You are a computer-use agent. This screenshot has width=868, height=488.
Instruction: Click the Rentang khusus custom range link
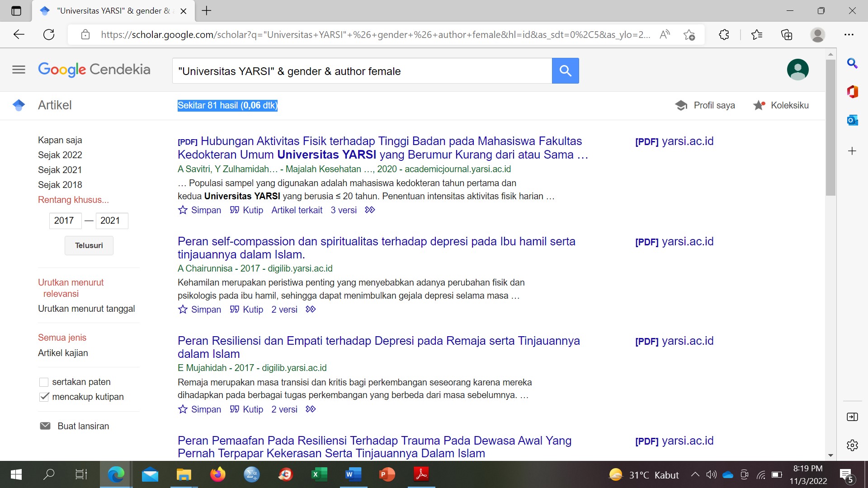pos(73,200)
